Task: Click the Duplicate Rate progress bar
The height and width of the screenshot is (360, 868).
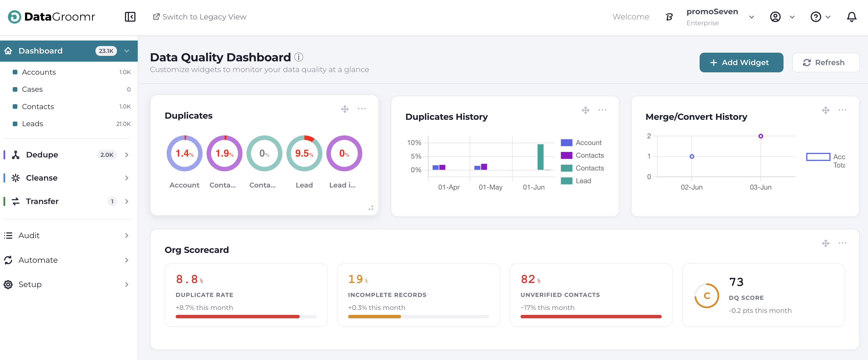Action: (x=246, y=317)
